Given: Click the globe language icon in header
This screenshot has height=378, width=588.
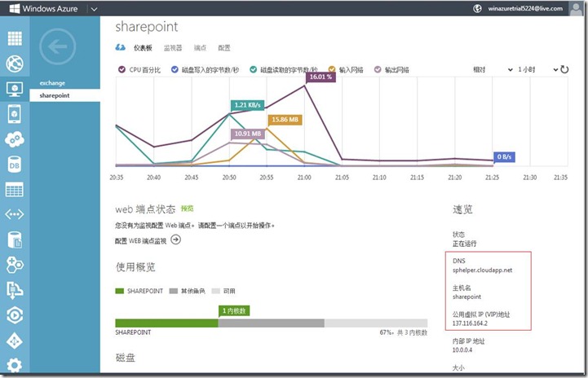Looking at the screenshot, I should (477, 8).
